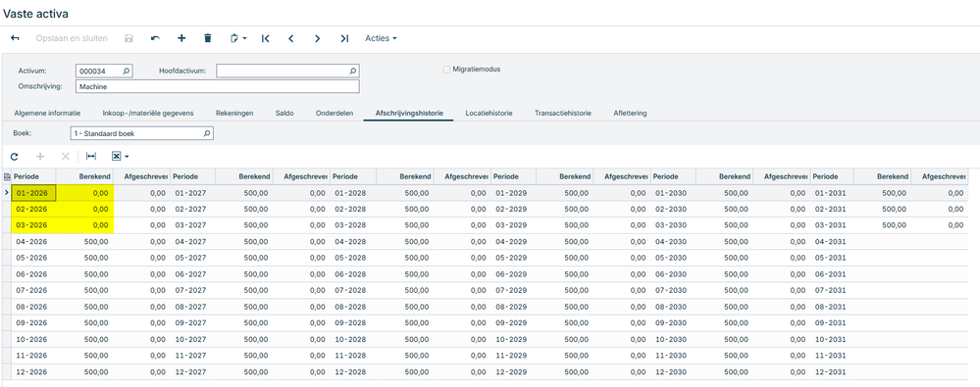Switch to the Aflettering tab
Screen dimensions: 980x387
[630, 114]
